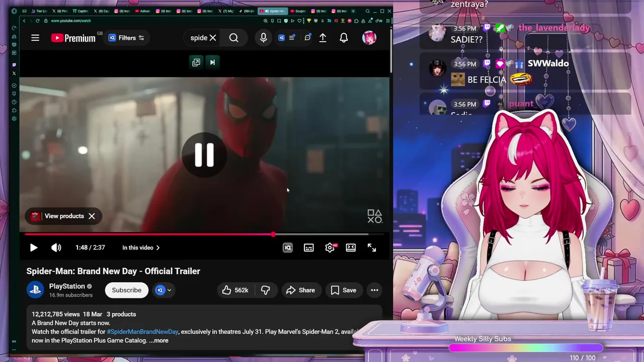Open history clock icon in Opera sidebar
The image size is (644, 362).
(x=14, y=102)
